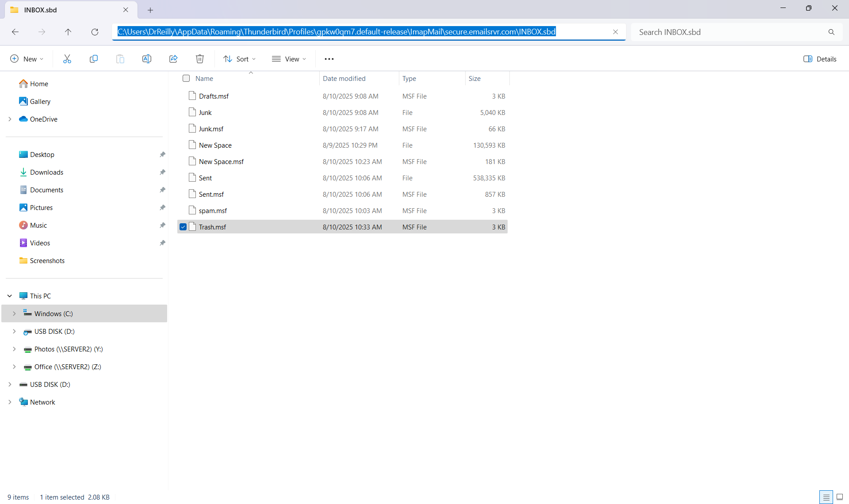Open the See more ellipsis menu
849x504 pixels.
[329, 59]
